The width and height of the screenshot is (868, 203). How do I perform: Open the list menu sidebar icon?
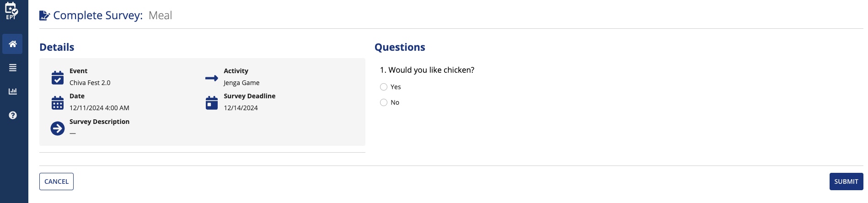tap(13, 68)
